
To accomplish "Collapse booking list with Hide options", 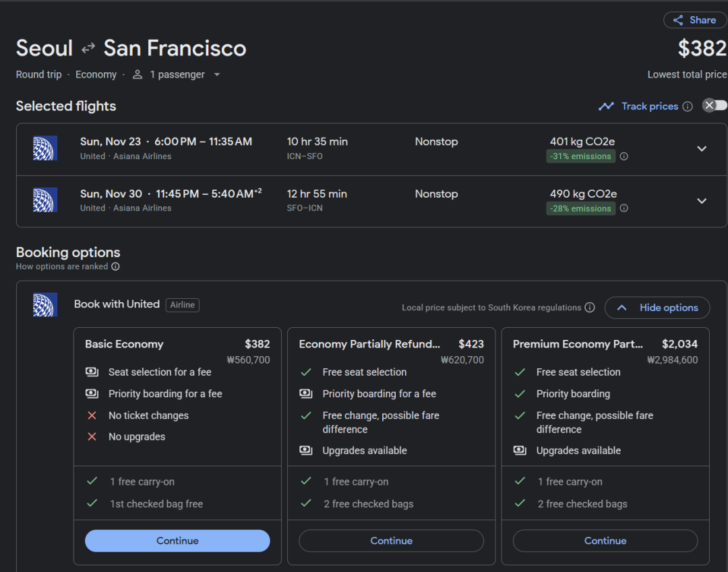I will pos(657,308).
